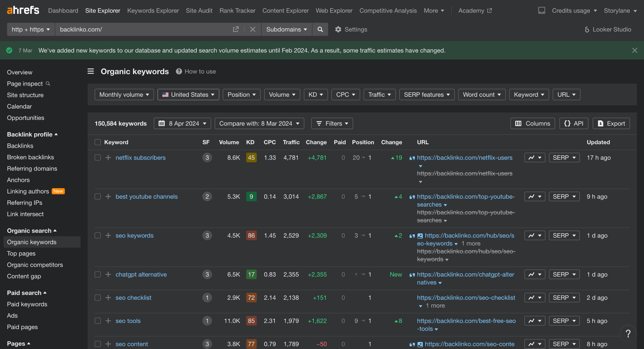The image size is (644, 349).
Task: Add seo tools to list
Action: (x=108, y=321)
